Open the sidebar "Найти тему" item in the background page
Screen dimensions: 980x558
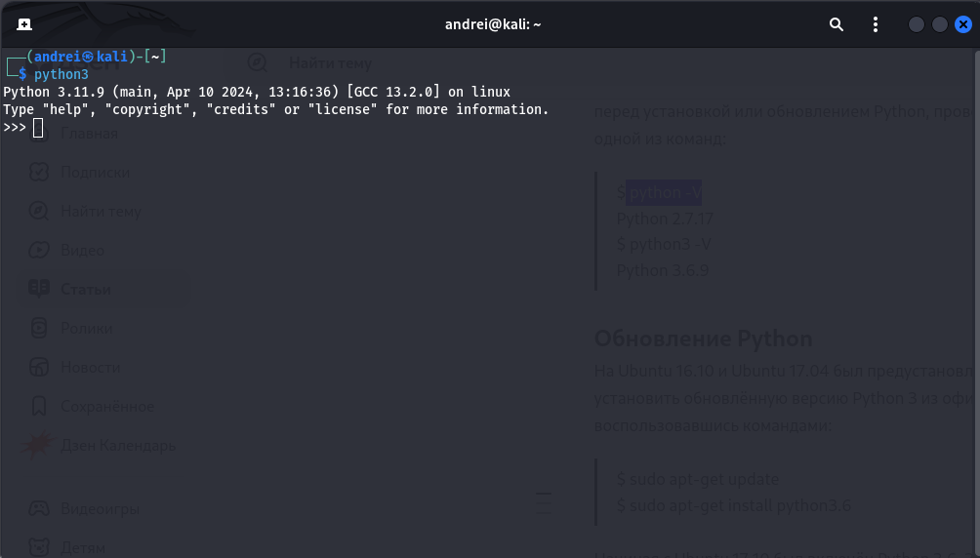(x=101, y=212)
